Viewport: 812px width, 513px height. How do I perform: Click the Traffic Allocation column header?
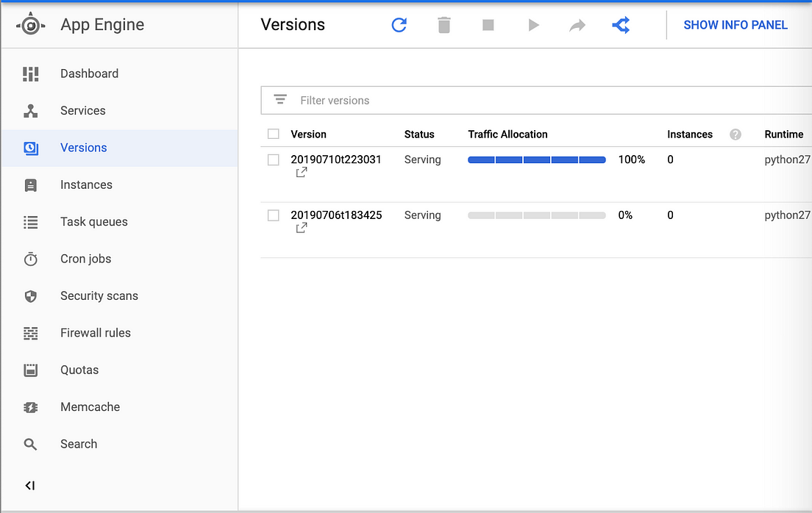tap(508, 134)
